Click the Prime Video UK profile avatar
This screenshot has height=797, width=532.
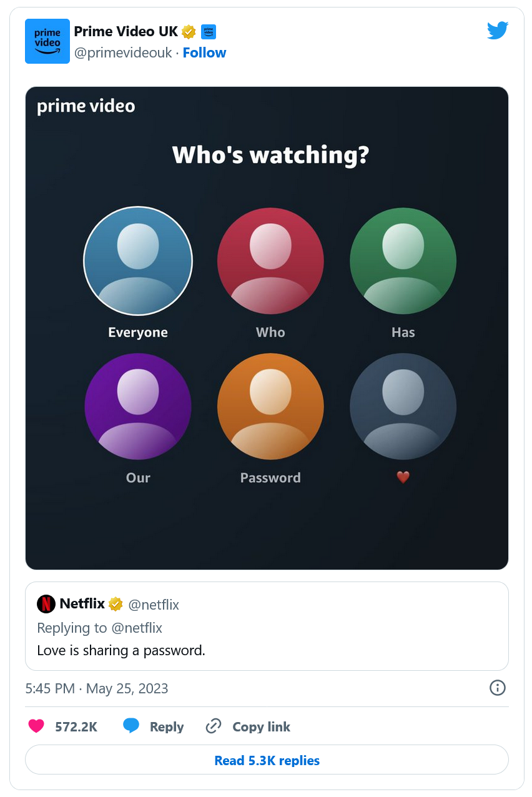click(47, 41)
